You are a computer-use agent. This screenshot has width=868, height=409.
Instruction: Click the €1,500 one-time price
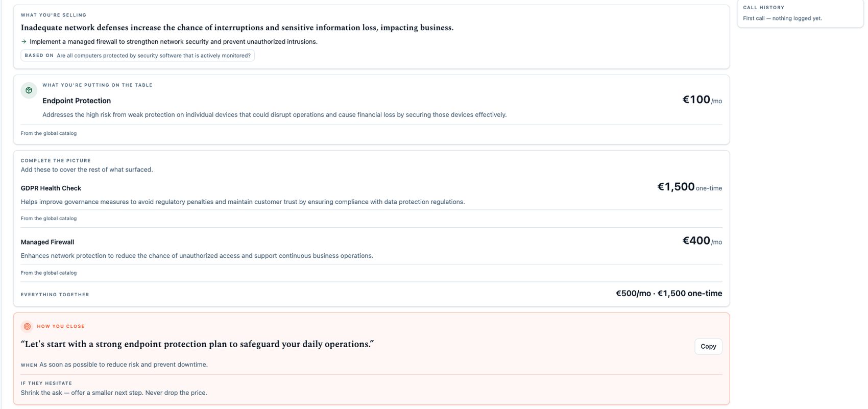click(689, 187)
